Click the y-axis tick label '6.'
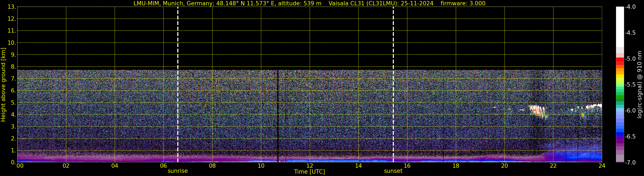 pyautogui.click(x=13, y=91)
